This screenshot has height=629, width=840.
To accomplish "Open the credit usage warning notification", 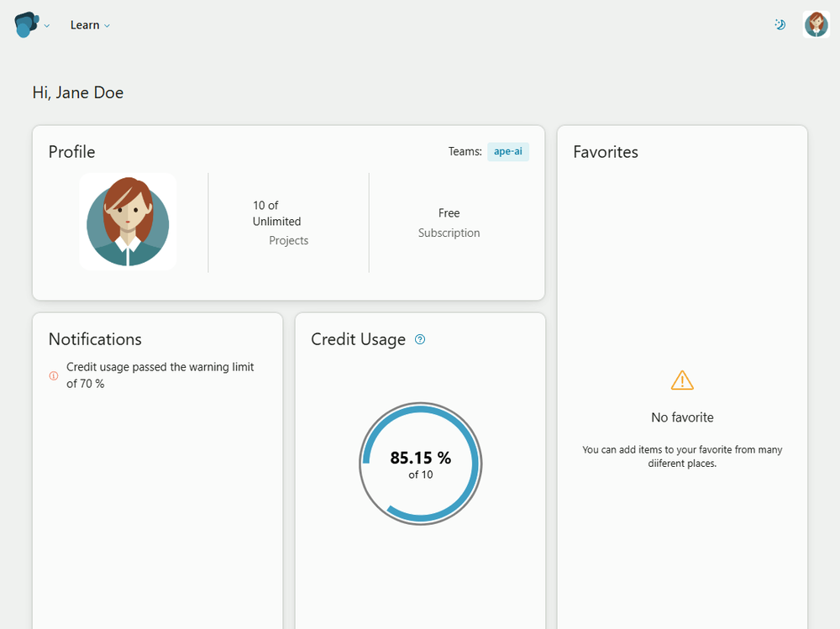I will 158,375.
